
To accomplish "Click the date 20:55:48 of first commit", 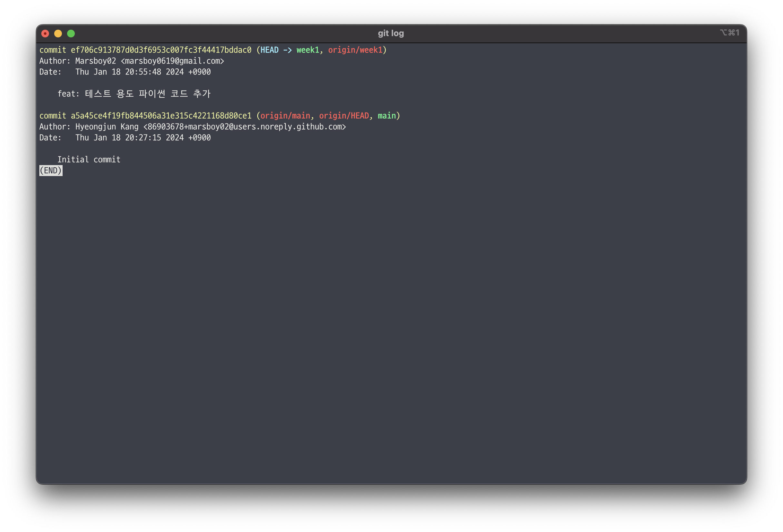I will point(143,72).
